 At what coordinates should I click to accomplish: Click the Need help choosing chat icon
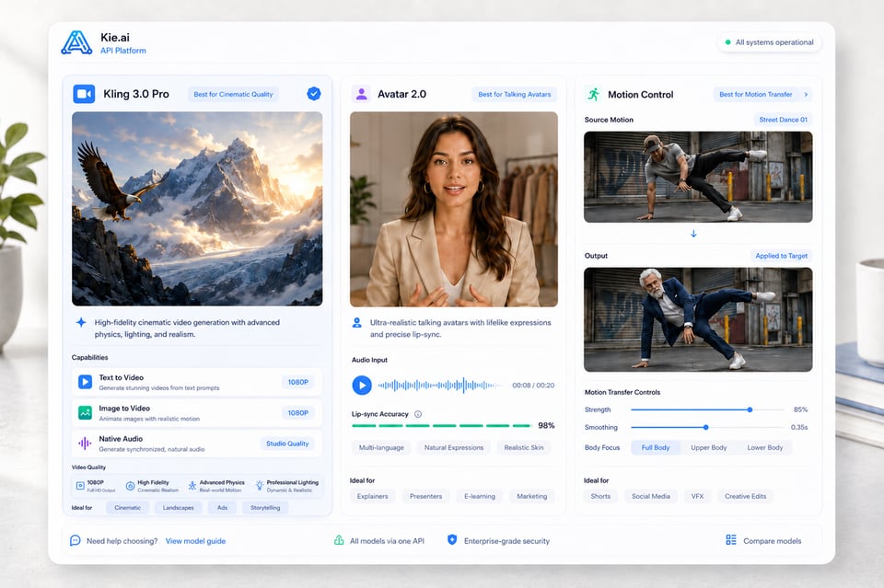(x=75, y=541)
